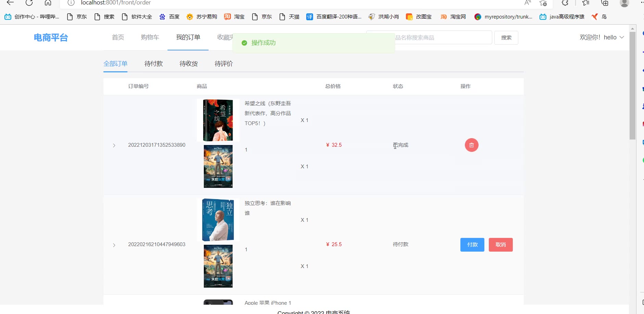Click order number 20221203171352533890
644x314 pixels.
tap(157, 145)
